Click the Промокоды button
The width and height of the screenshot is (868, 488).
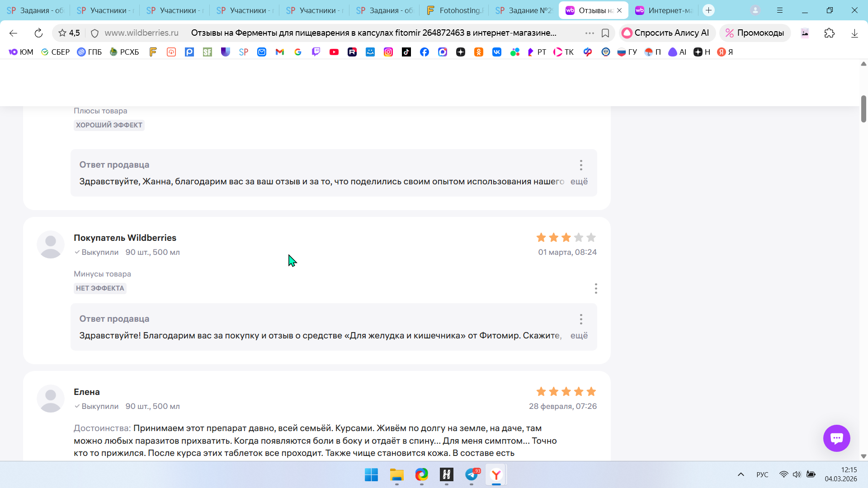pos(755,33)
